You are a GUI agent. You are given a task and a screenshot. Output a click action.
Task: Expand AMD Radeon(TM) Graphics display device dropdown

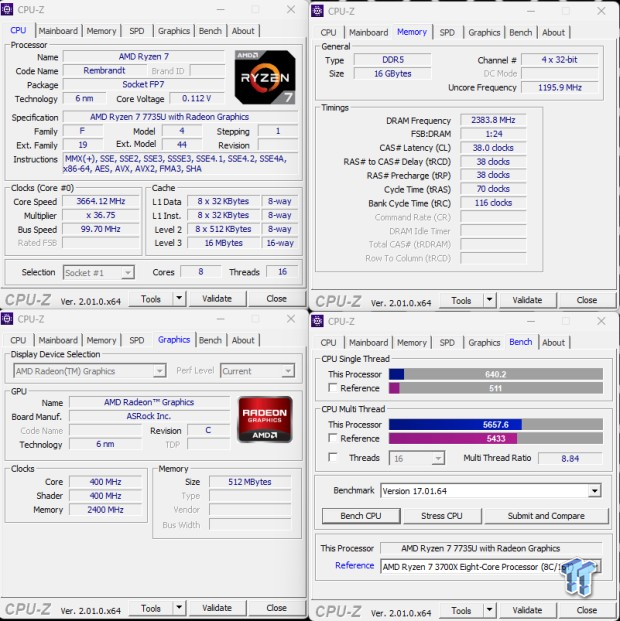(159, 371)
